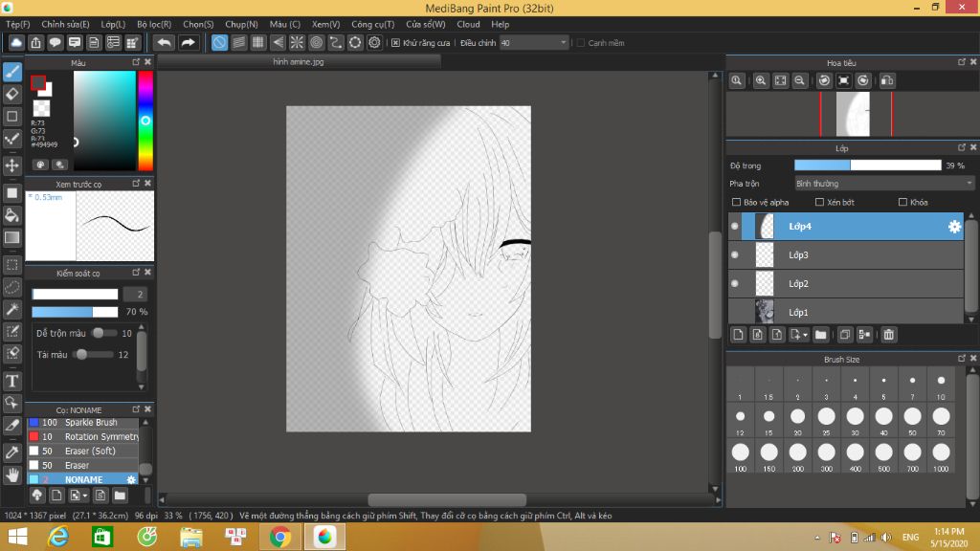Activate the Hand pan tool

(12, 475)
